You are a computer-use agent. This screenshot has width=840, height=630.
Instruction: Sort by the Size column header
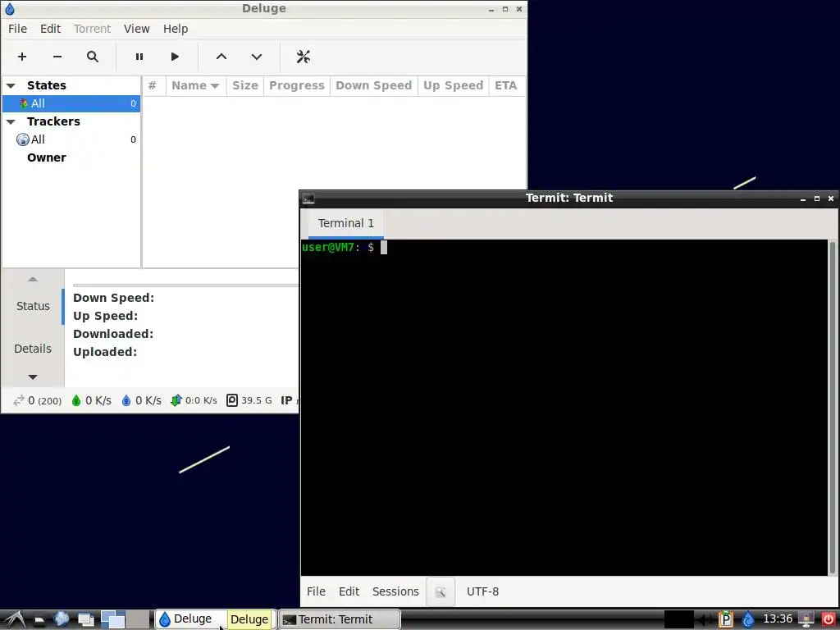pyautogui.click(x=244, y=85)
